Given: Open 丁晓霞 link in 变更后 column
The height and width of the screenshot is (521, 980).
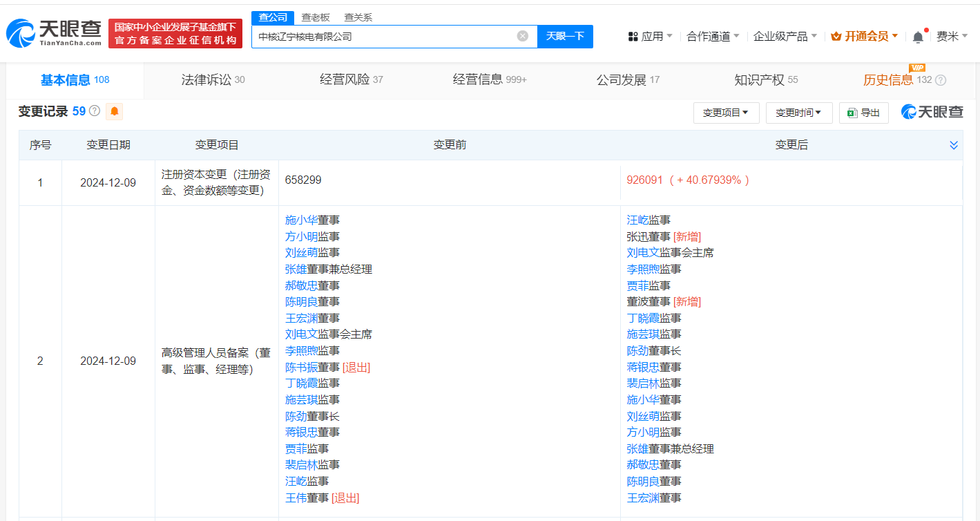Looking at the screenshot, I should coord(643,318).
